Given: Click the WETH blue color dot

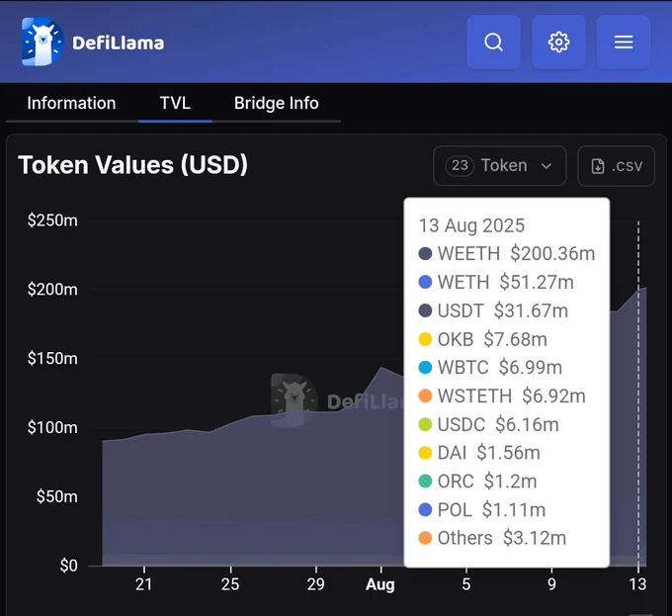Looking at the screenshot, I should point(425,282).
